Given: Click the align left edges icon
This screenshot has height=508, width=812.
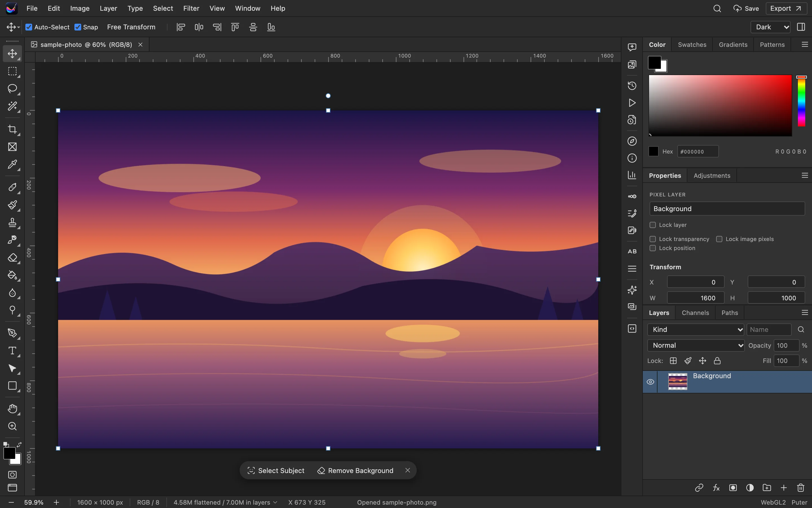Looking at the screenshot, I should tap(181, 27).
